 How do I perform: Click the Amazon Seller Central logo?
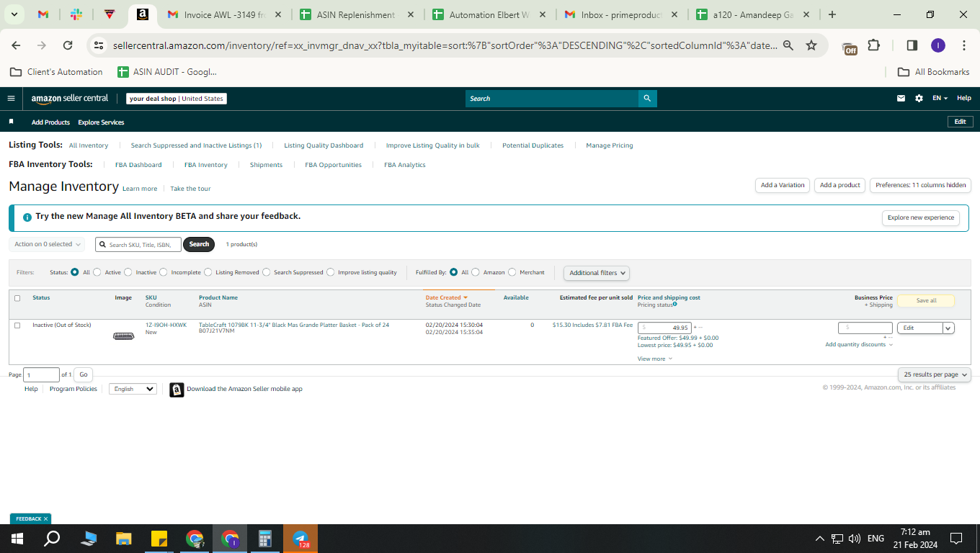[x=70, y=99]
